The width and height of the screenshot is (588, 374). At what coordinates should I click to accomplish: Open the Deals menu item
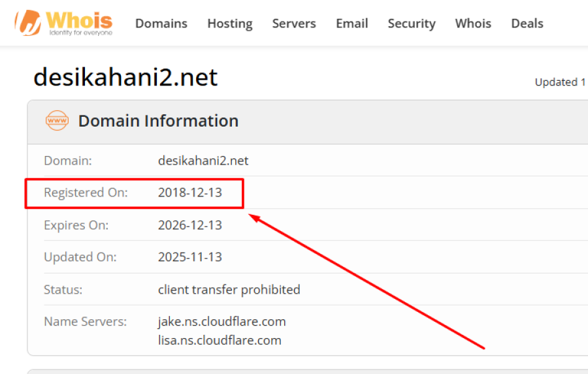click(527, 23)
